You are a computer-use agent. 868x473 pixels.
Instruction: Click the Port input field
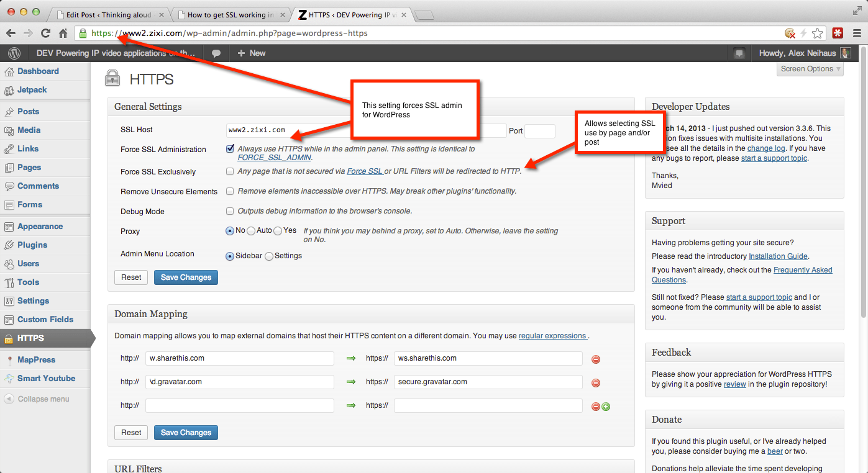coord(540,130)
